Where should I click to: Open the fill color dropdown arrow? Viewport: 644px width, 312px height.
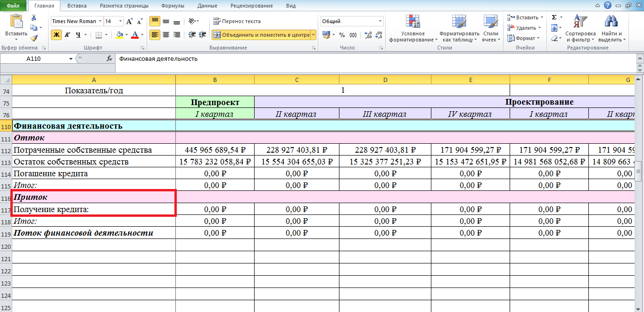[x=126, y=35]
